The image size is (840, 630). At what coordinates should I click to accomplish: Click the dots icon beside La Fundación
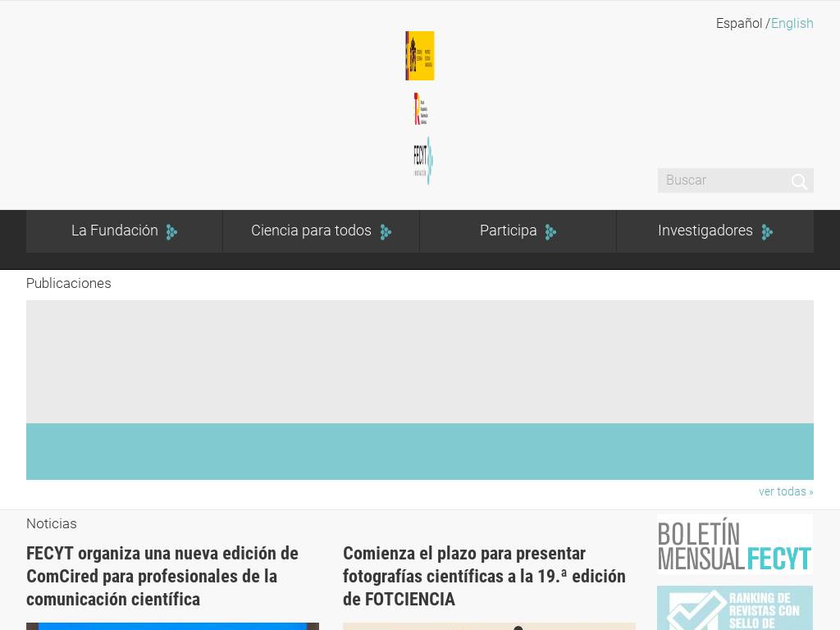point(171,232)
